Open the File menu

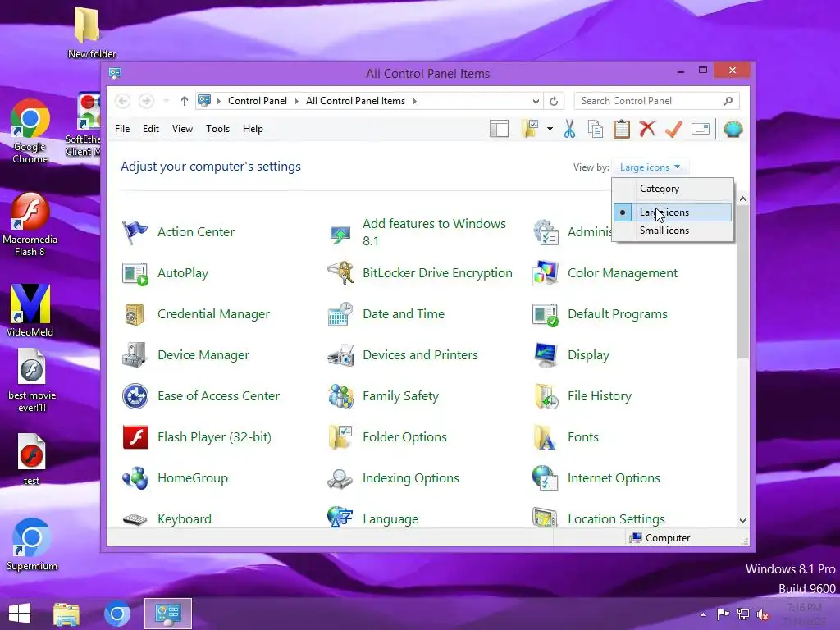pyautogui.click(x=122, y=129)
